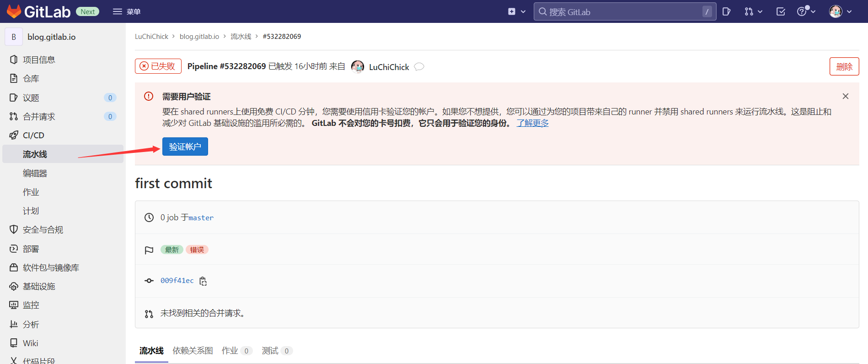Open commit 009f41ec link

(x=177, y=281)
